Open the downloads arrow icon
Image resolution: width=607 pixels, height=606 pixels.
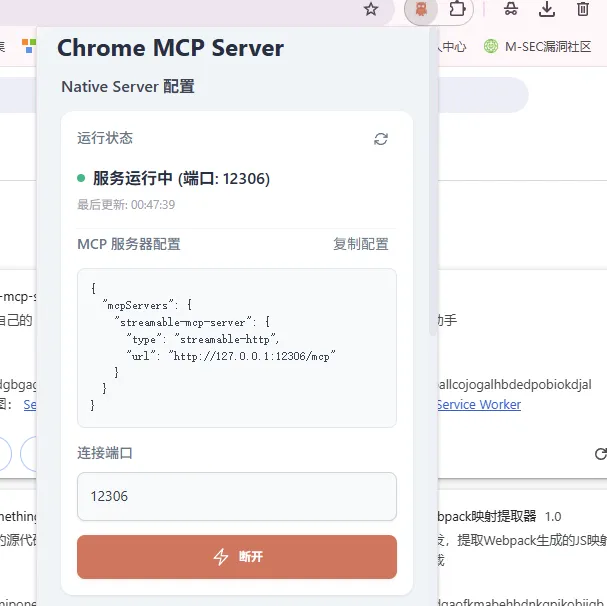click(x=547, y=9)
